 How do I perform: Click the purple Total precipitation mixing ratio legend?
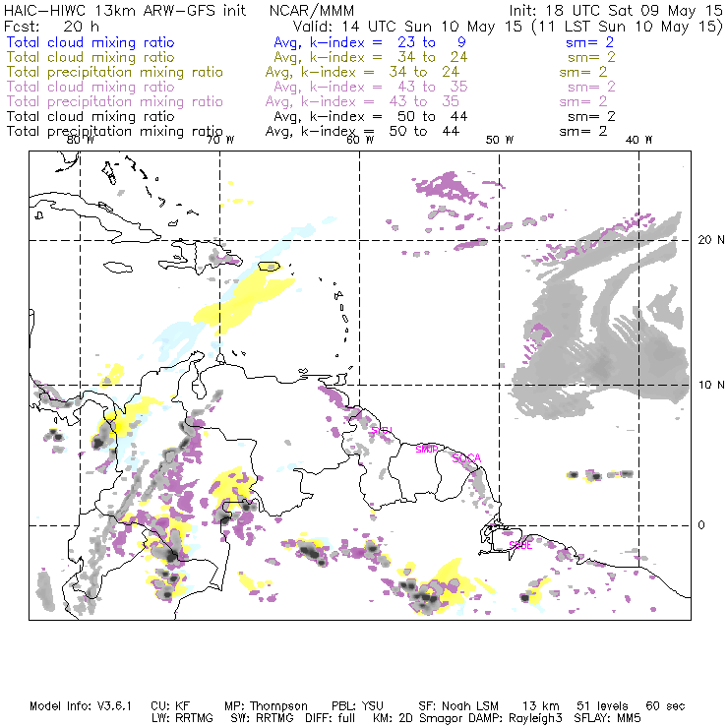[x=115, y=101]
